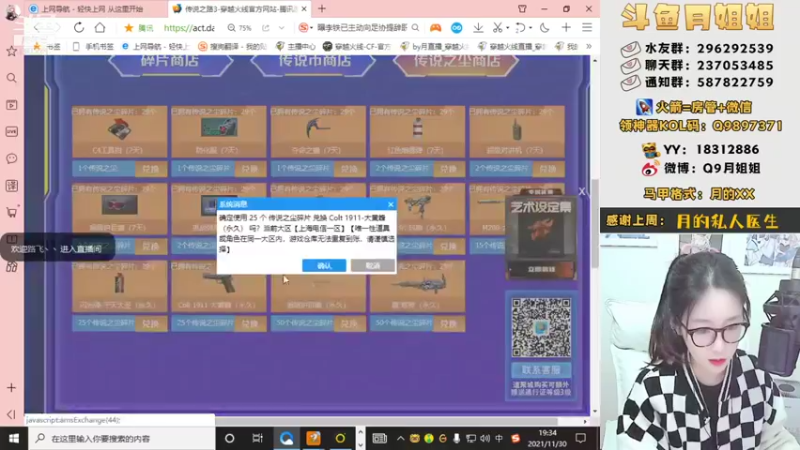Open the 传说币商店 shop tab
This screenshot has height=450, width=800.
314,61
